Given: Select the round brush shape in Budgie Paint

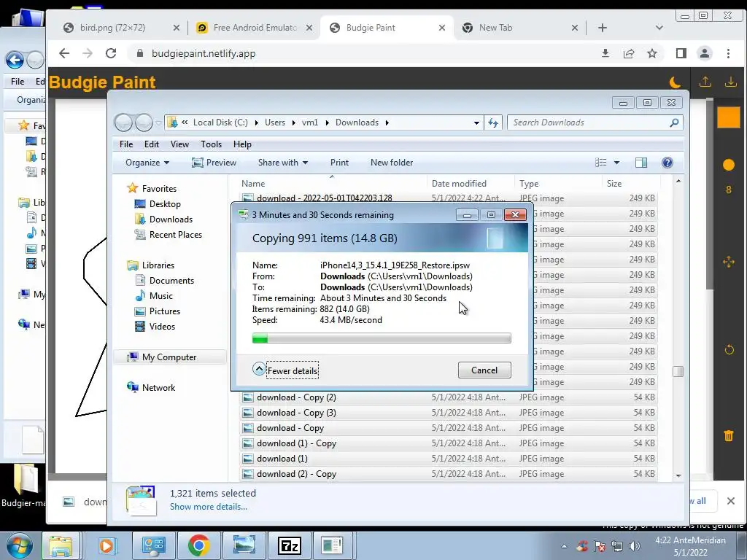Looking at the screenshot, I should point(729,165).
